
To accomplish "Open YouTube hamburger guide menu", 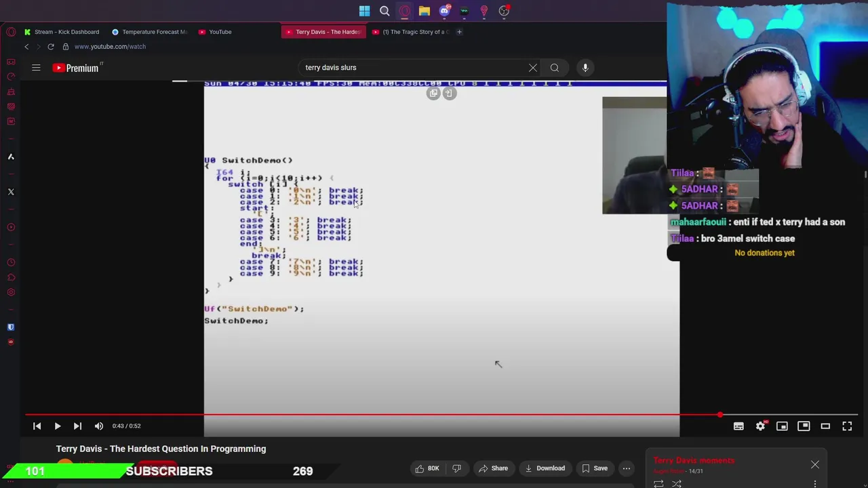I will 36,68.
